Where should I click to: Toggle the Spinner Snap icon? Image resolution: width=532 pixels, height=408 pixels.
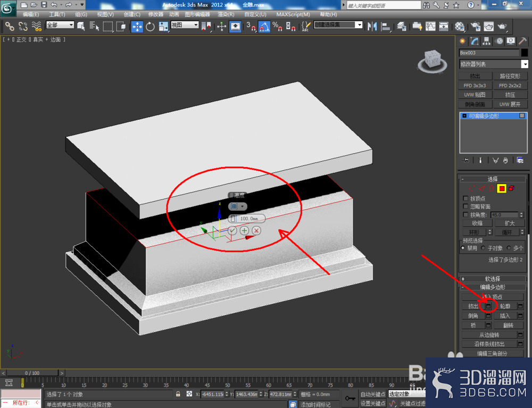click(x=291, y=26)
